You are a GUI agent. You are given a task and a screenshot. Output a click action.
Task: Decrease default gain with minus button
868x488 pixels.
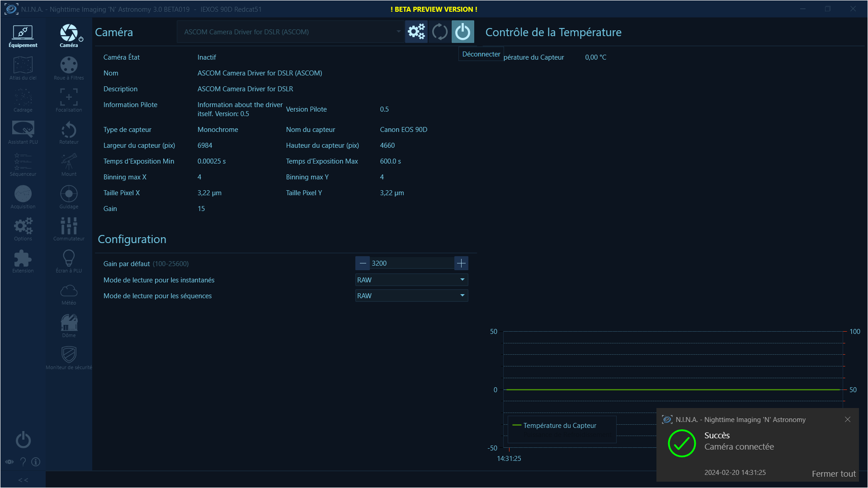click(363, 263)
